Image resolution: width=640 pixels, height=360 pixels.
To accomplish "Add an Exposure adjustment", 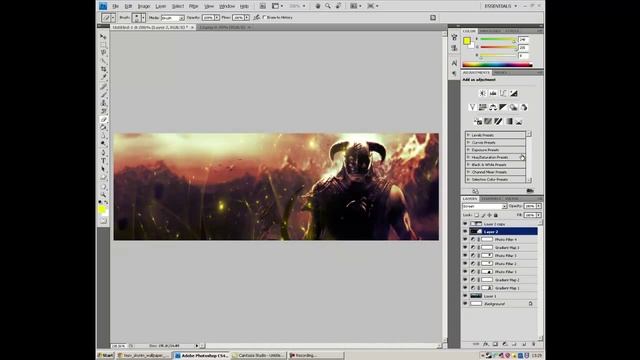I will click(514, 93).
